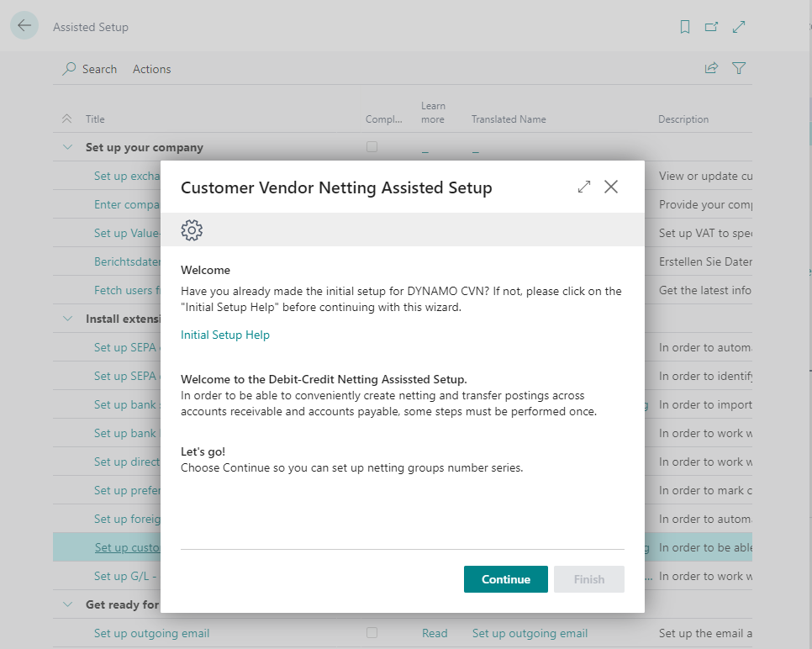Collapse the Install extensions section
812x649 pixels.
point(68,318)
